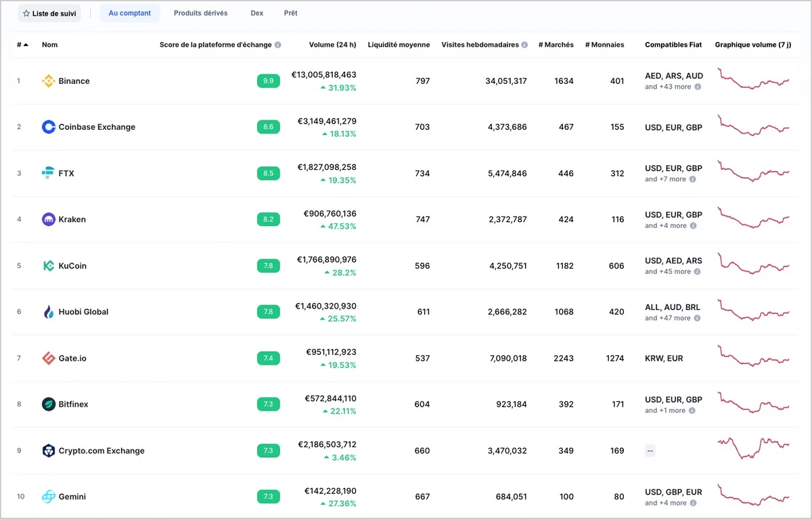Open the Crypto.com Exchange link
This screenshot has width=812, height=519.
pos(101,451)
